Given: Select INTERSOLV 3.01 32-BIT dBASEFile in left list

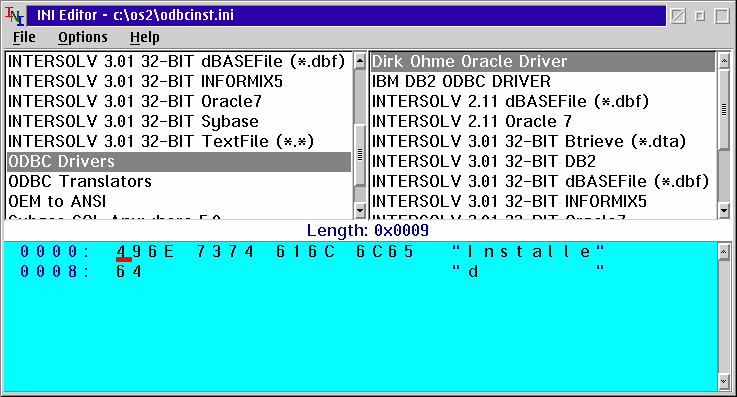Looking at the screenshot, I should tap(179, 62).
